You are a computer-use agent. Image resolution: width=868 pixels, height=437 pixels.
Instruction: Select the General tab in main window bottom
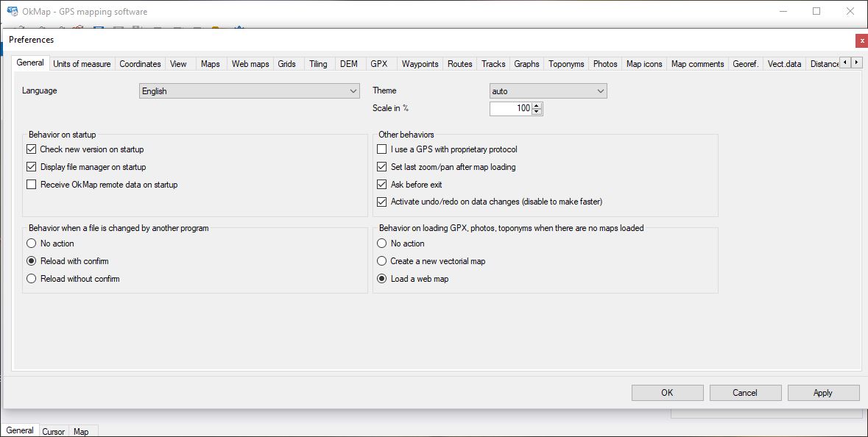(x=20, y=430)
